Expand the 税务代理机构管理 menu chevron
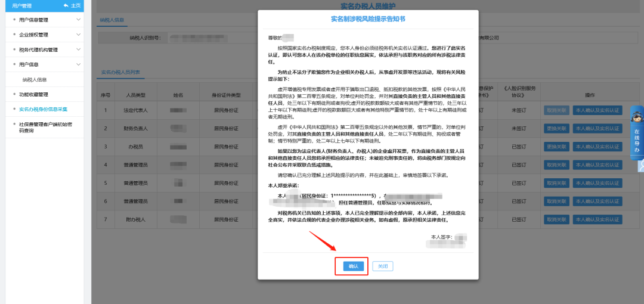This screenshot has height=304, width=644. point(79,49)
